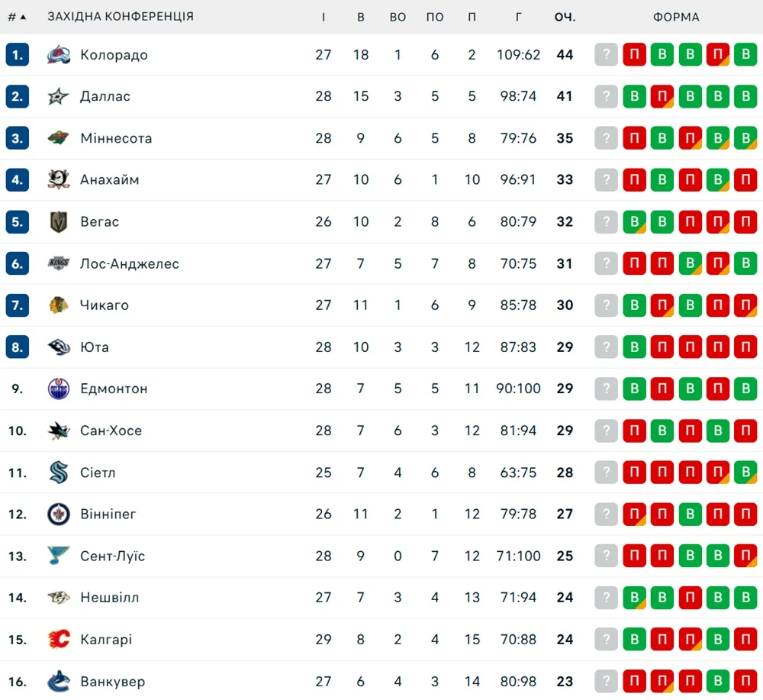763x700 pixels.
Task: Click the Calgary Flames team logo
Action: [59, 639]
